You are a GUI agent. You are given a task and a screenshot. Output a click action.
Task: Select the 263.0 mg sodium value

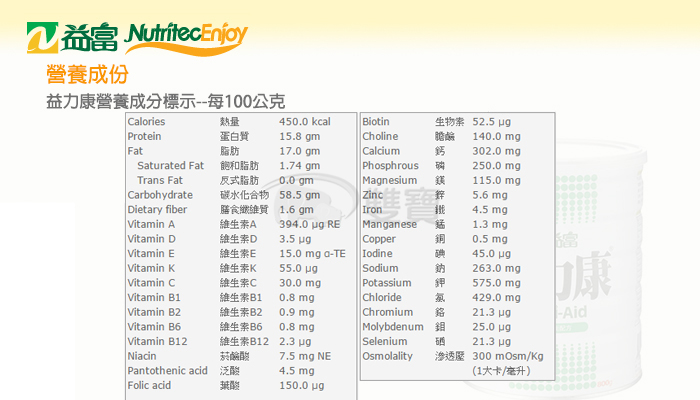click(x=496, y=268)
